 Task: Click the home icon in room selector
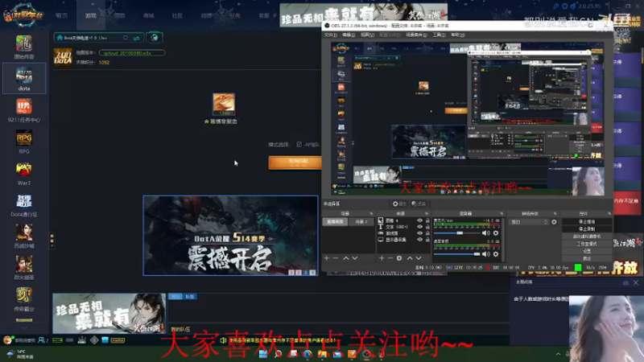coord(60,38)
